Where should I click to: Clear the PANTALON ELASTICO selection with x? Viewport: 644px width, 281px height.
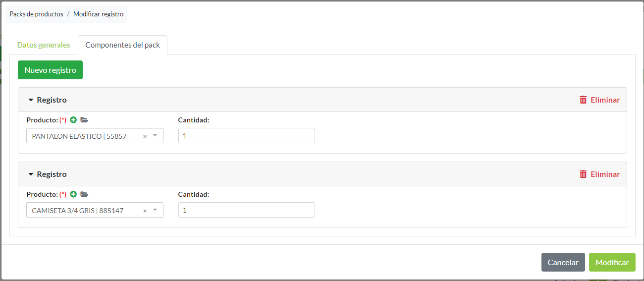145,136
